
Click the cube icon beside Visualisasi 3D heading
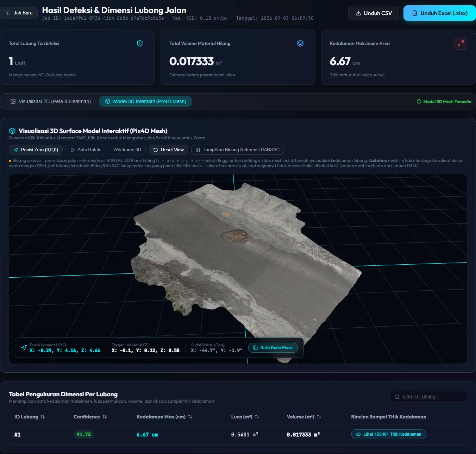coord(12,131)
